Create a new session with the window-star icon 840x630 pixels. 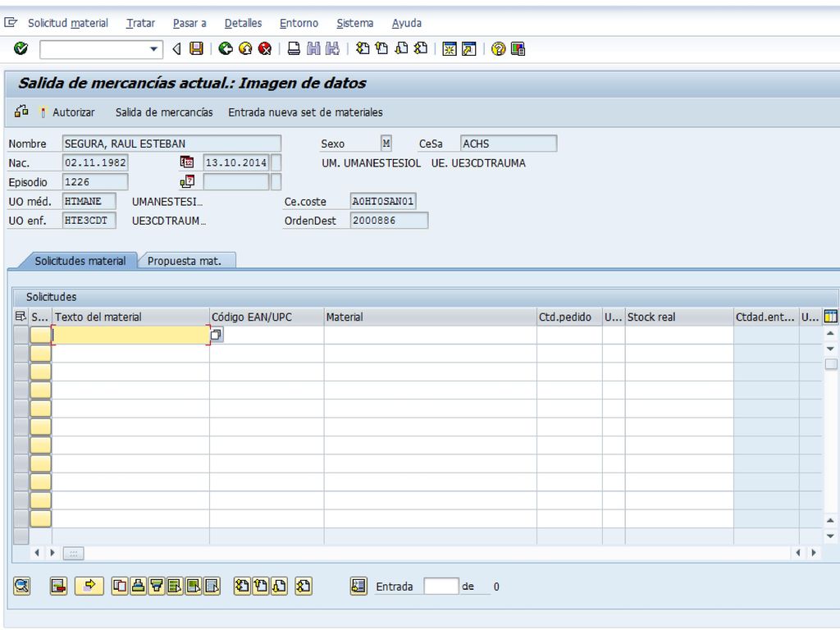tap(449, 48)
